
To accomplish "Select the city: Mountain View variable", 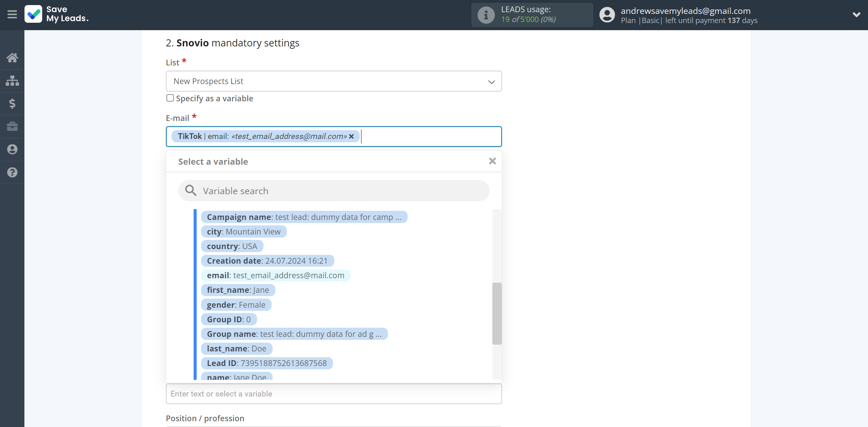I will point(244,232).
